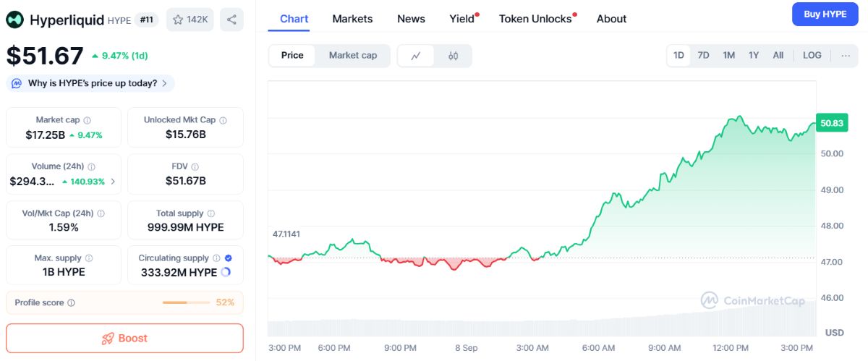Open the Token Unlocks tab
The width and height of the screenshot is (868, 361).
(536, 19)
